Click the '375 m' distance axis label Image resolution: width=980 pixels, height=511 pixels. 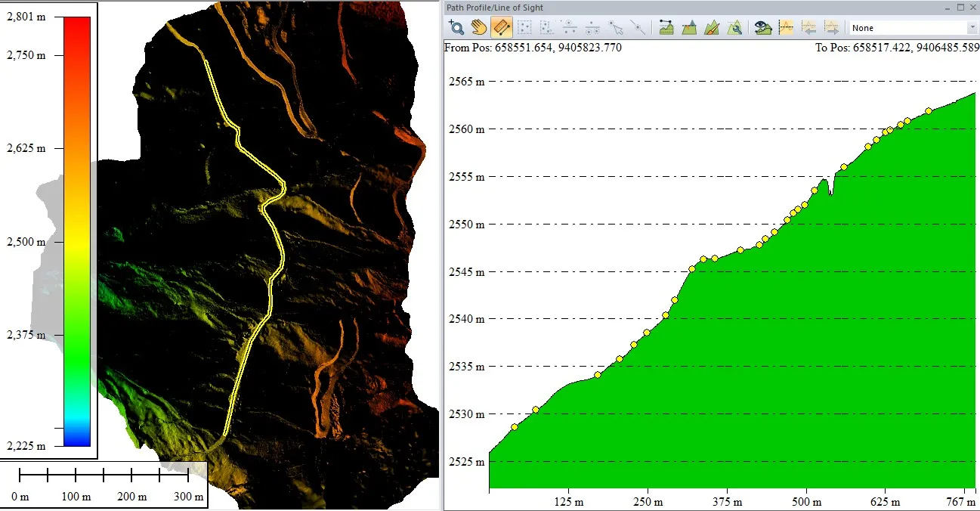[727, 501]
